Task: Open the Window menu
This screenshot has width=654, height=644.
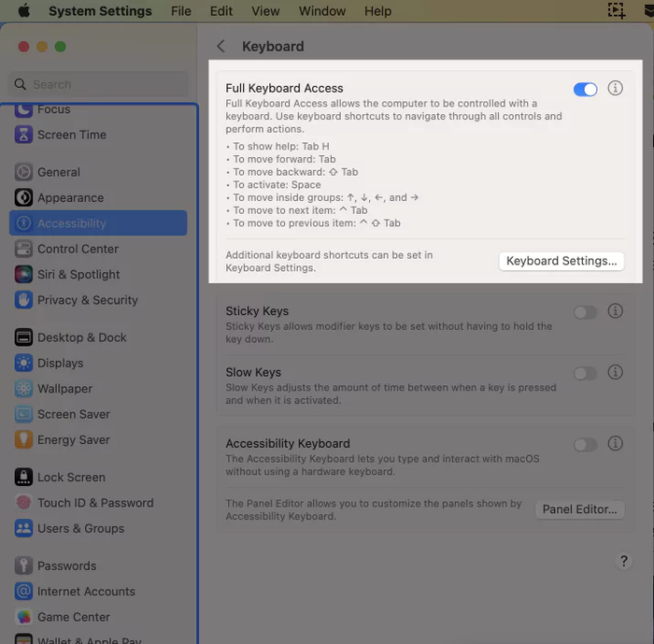Action: 322,11
